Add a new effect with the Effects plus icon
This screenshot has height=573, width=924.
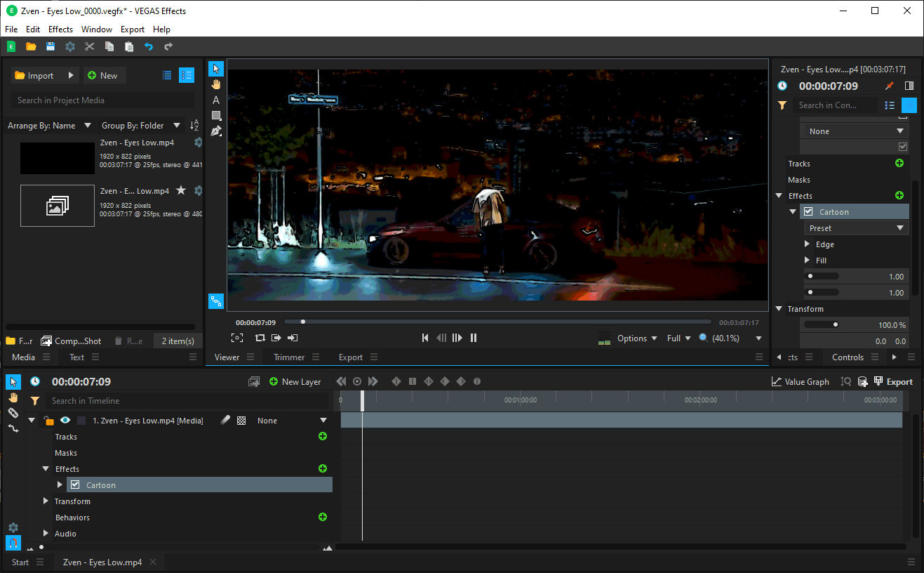click(x=322, y=468)
